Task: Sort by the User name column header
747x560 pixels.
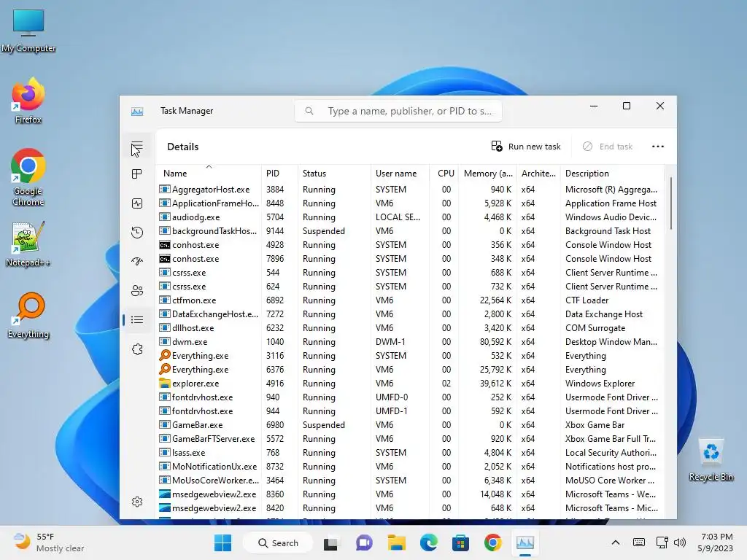Action: [x=400, y=174]
